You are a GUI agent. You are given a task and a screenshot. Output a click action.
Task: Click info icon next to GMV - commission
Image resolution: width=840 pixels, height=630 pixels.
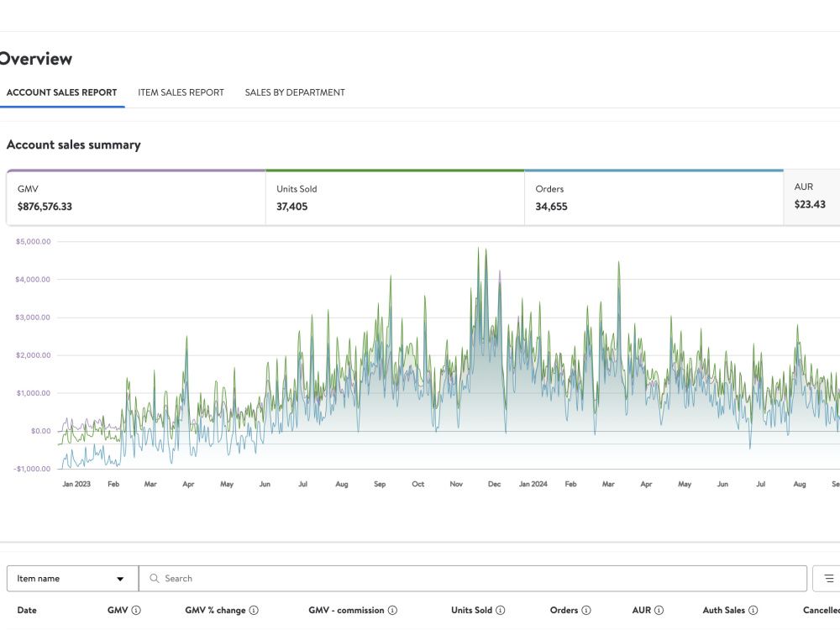pyautogui.click(x=392, y=610)
